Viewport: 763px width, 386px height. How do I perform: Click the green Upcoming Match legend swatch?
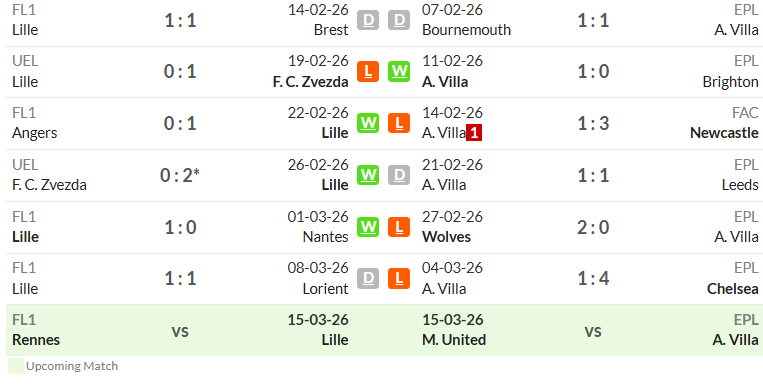(x=16, y=366)
